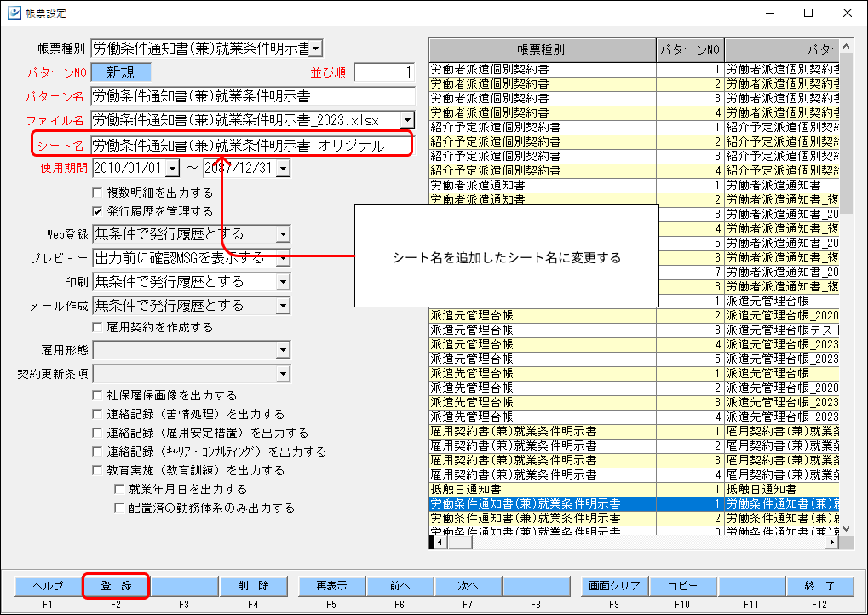Open the 帳票種別 dropdown
Viewport: 868px width, 615px height.
tap(315, 49)
